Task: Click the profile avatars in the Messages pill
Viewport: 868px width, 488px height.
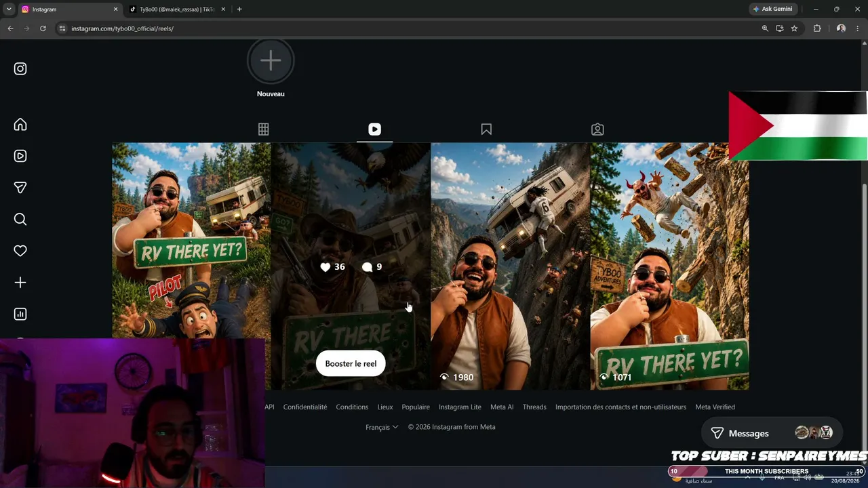Action: click(x=814, y=432)
